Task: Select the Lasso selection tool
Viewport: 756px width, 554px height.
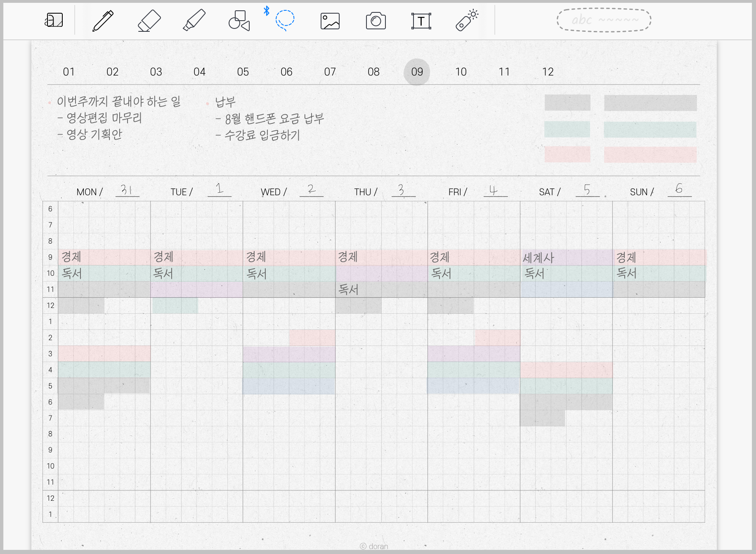Action: pos(285,20)
